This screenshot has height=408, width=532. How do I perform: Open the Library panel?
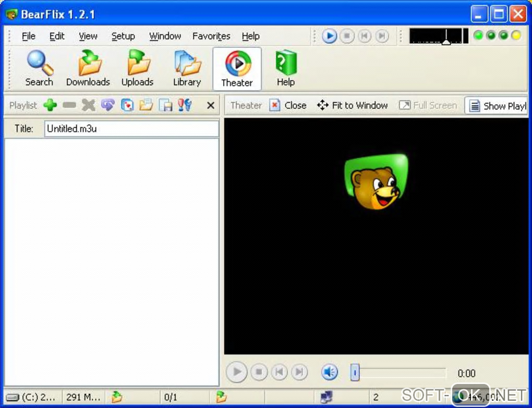pos(187,68)
